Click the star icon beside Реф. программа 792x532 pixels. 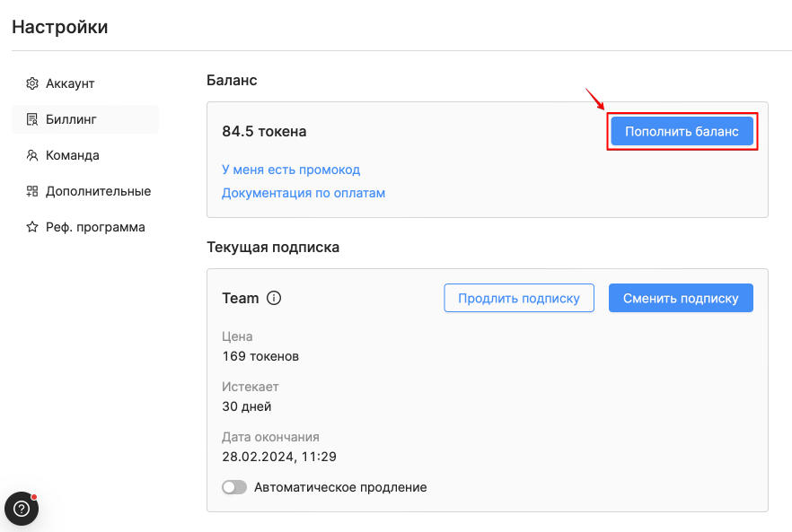click(32, 227)
